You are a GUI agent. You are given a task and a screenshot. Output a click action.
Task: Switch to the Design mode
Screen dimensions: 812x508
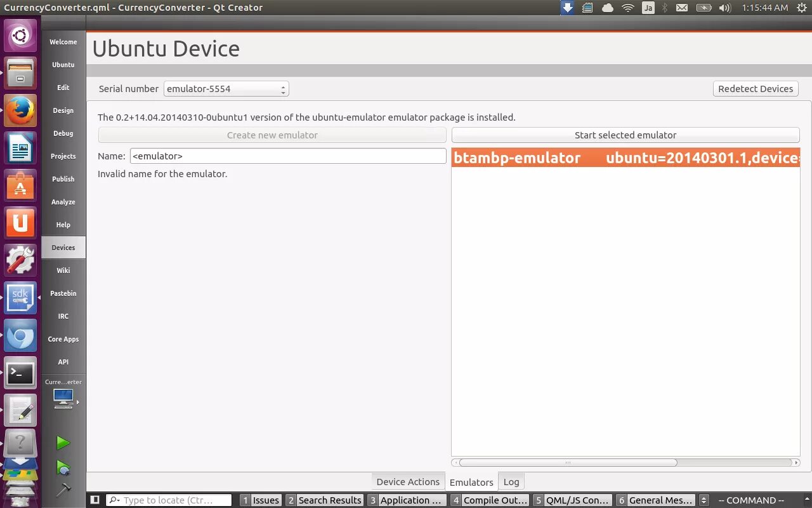63,110
